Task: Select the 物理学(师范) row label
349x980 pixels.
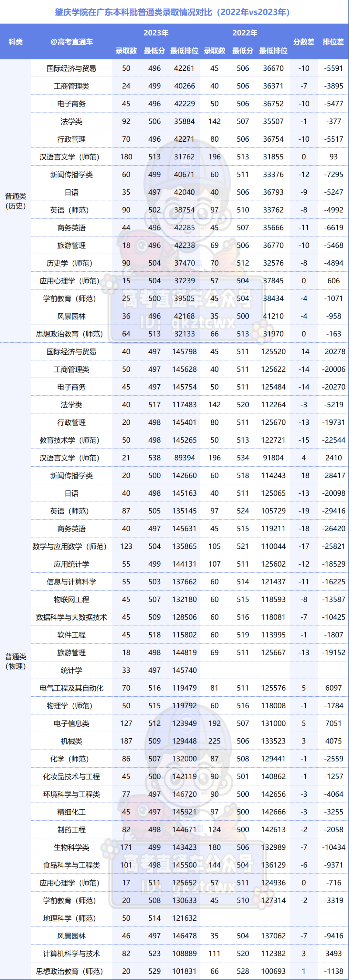Action: tap(72, 706)
